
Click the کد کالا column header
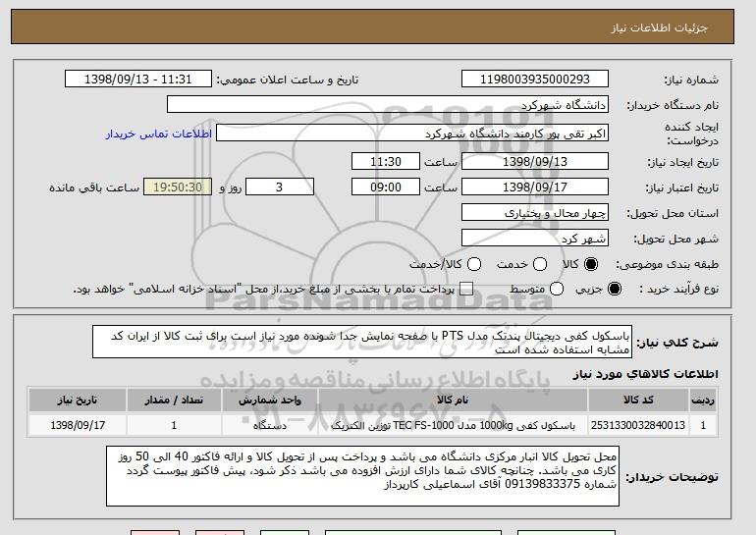(x=638, y=401)
